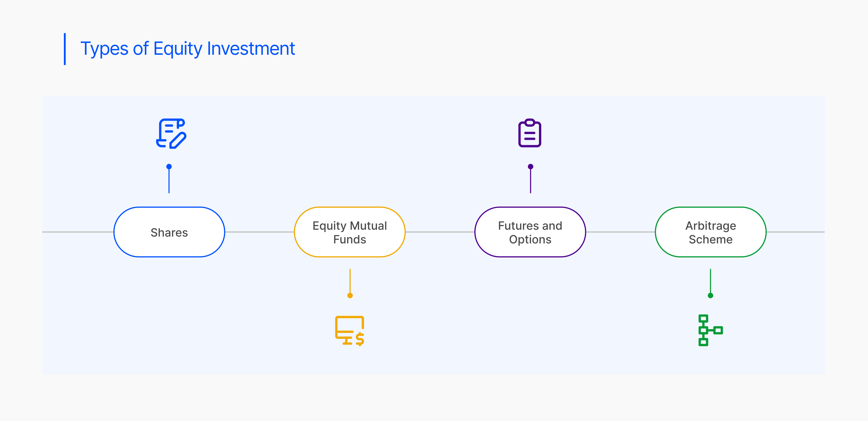Click the purple dot above Futures and Options
The height and width of the screenshot is (421, 868).
(x=530, y=167)
